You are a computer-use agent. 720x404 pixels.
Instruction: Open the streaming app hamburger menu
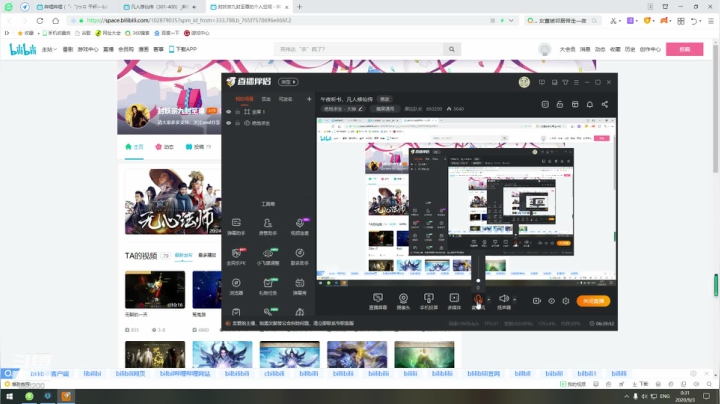(x=576, y=82)
